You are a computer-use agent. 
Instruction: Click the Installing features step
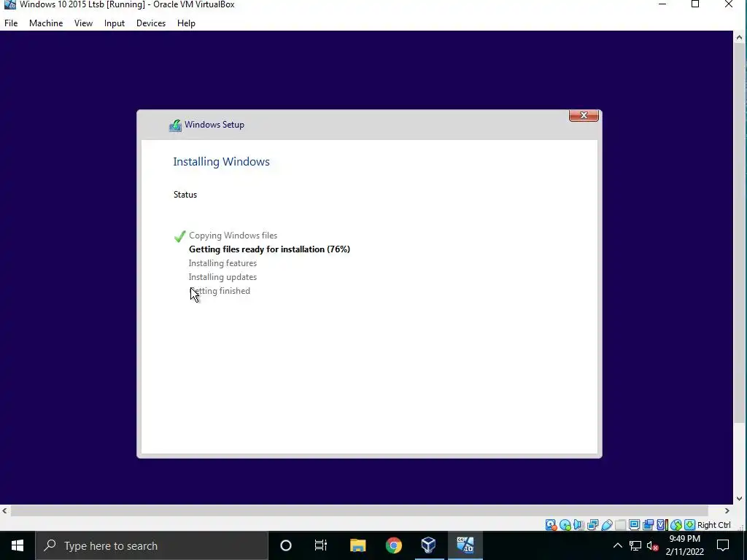tap(222, 262)
